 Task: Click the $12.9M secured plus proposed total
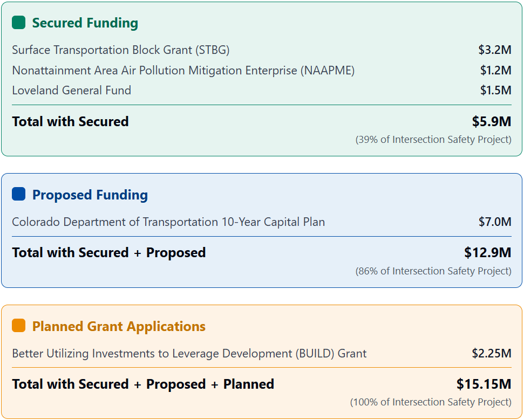point(487,252)
